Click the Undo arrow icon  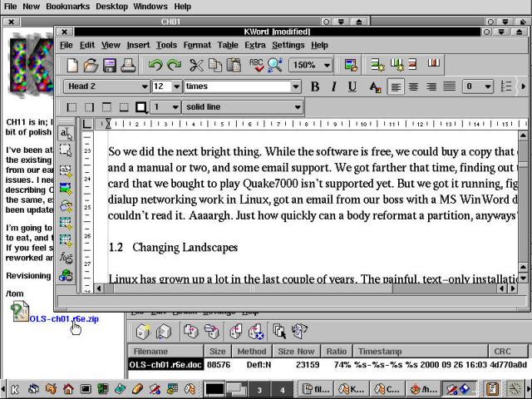click(155, 65)
